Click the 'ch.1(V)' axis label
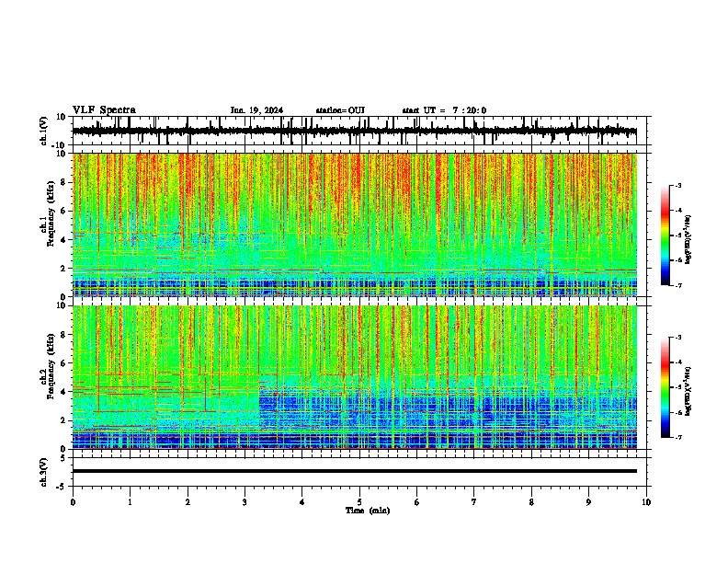The height and width of the screenshot is (563, 728). pos(44,131)
